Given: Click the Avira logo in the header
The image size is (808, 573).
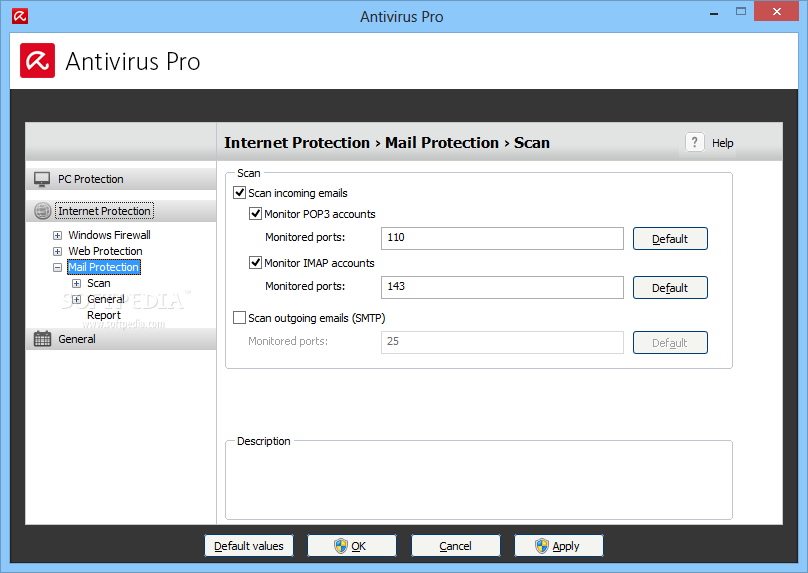Looking at the screenshot, I should pos(38,61).
